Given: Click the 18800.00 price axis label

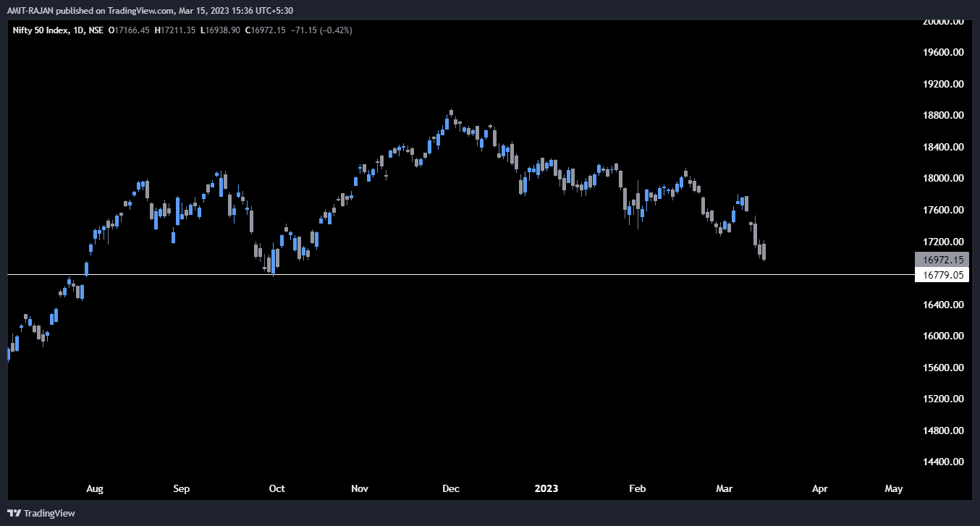Looking at the screenshot, I should [943, 116].
